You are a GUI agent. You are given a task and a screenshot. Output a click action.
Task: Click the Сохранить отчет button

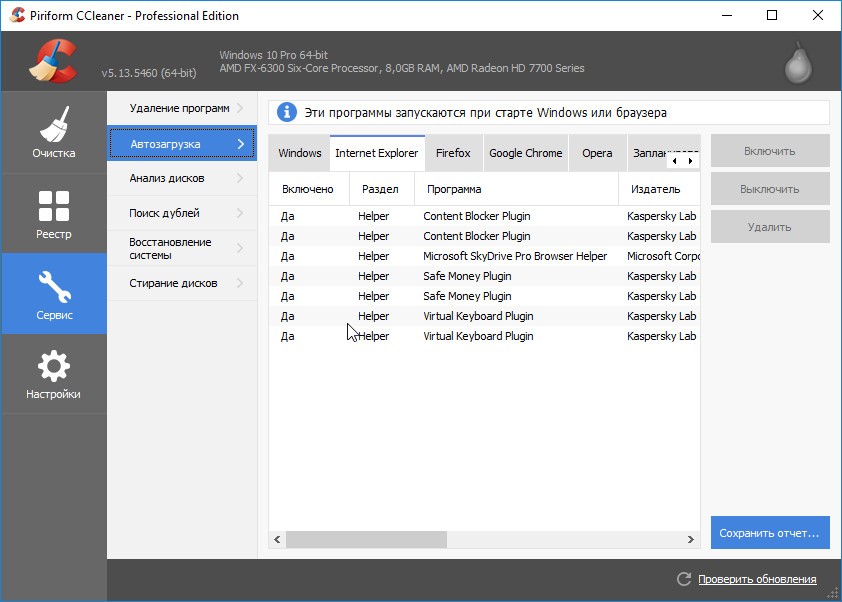click(x=770, y=532)
